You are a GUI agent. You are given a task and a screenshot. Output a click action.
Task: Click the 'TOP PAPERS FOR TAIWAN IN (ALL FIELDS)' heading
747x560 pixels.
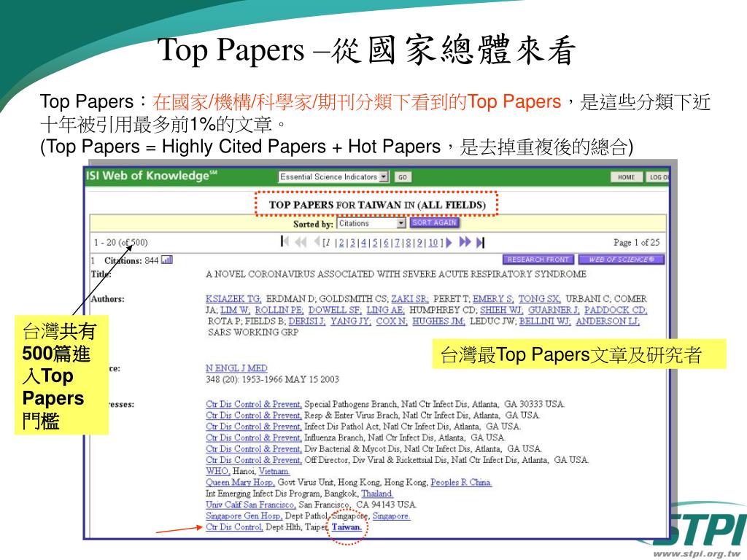coord(377,205)
